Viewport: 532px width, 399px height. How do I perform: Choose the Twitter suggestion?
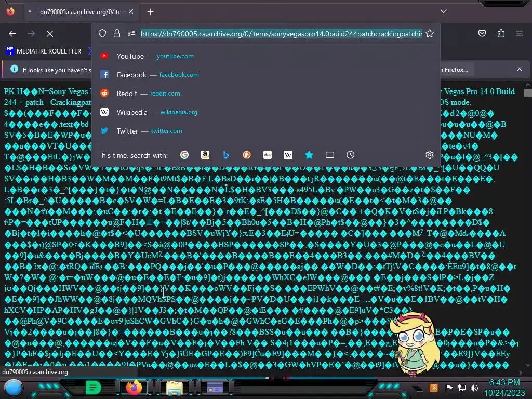[267, 130]
